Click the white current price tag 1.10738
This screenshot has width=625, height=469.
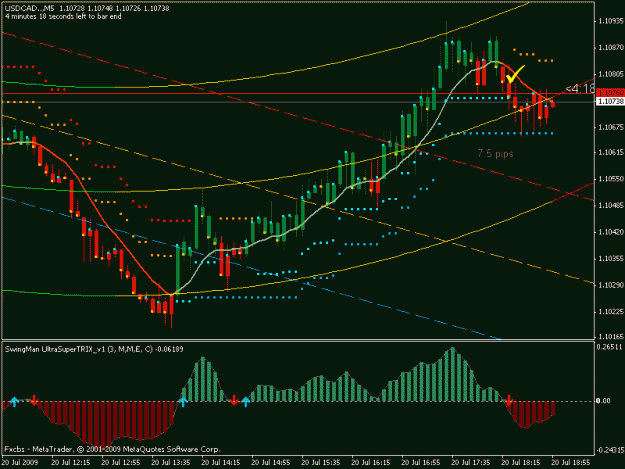pos(610,102)
